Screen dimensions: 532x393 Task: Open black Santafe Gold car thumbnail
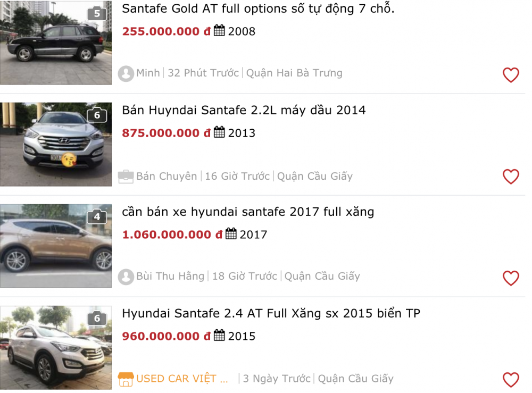(56, 43)
